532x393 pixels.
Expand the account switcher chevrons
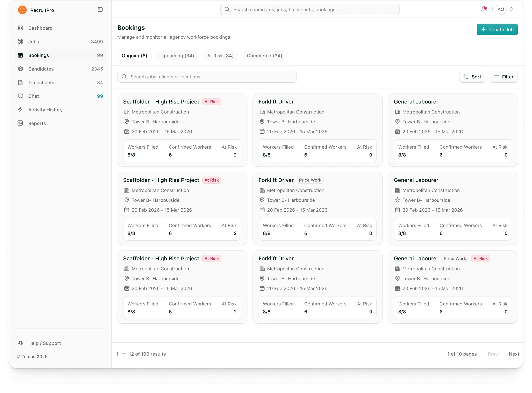(511, 9)
